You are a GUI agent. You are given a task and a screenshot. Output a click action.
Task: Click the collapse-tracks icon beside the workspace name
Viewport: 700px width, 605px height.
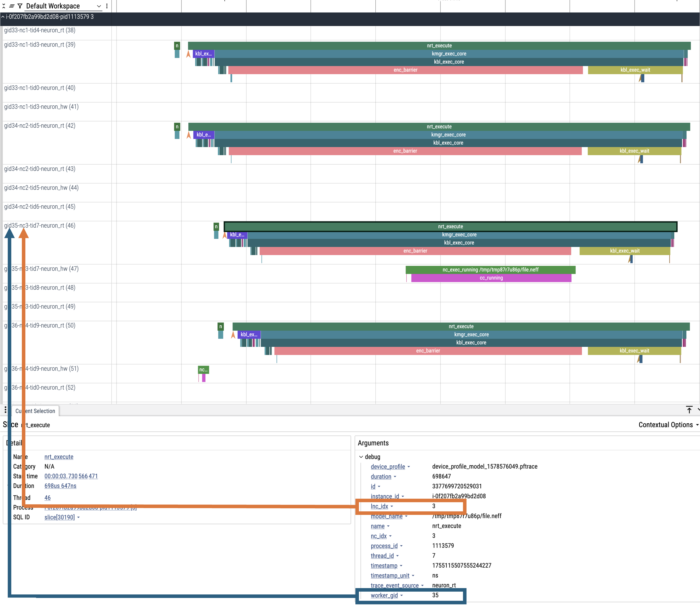(4, 6)
